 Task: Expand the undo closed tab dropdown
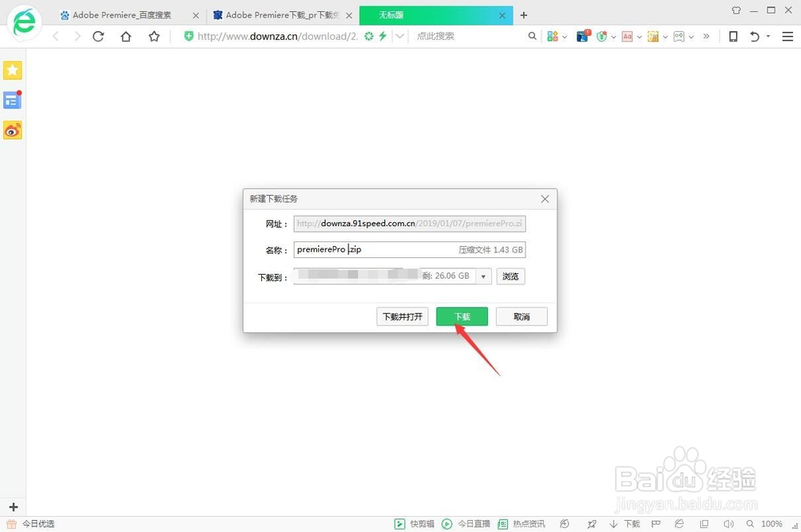[x=768, y=36]
